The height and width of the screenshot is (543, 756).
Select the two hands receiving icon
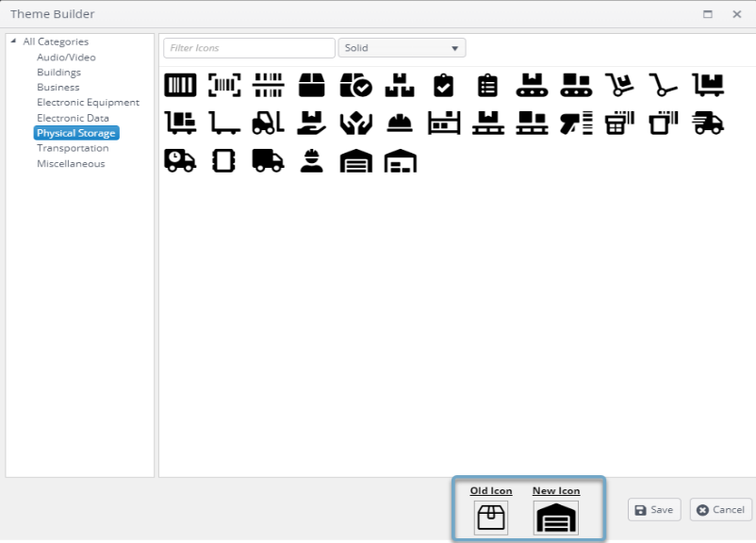point(355,123)
